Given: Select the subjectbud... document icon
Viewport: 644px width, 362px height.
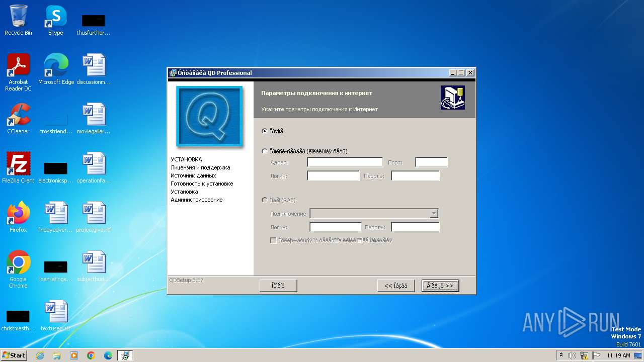Looking at the screenshot, I should [x=94, y=266].
